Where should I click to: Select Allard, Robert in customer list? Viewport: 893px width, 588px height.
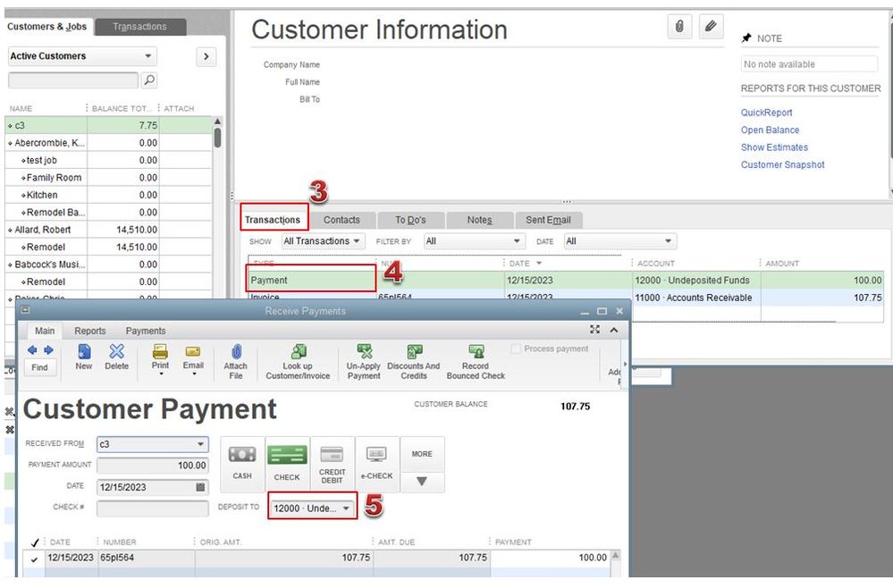click(108, 230)
